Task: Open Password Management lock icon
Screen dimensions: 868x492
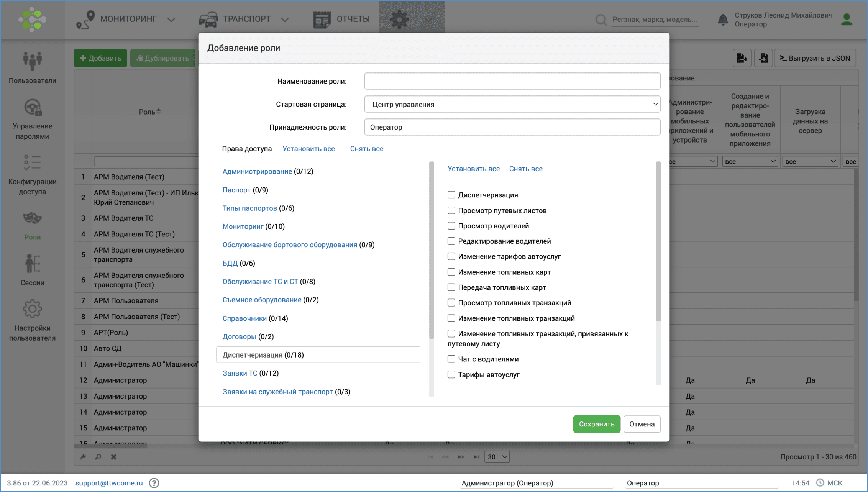Action: (x=32, y=108)
